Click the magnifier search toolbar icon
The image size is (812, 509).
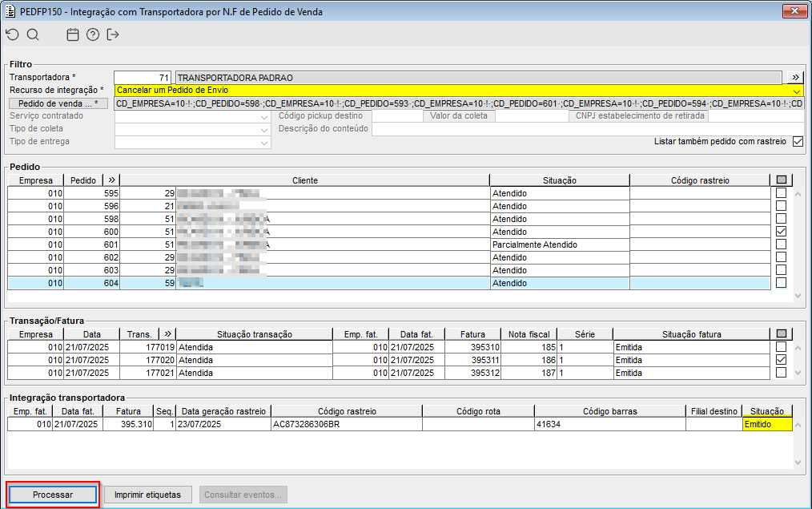tap(33, 34)
